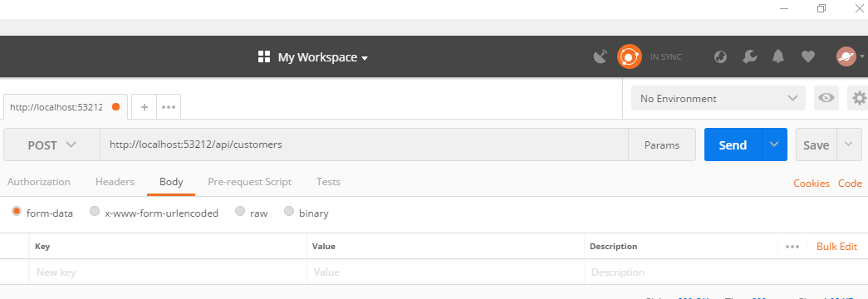Click the New key input field
This screenshot has height=299, width=868.
[169, 272]
